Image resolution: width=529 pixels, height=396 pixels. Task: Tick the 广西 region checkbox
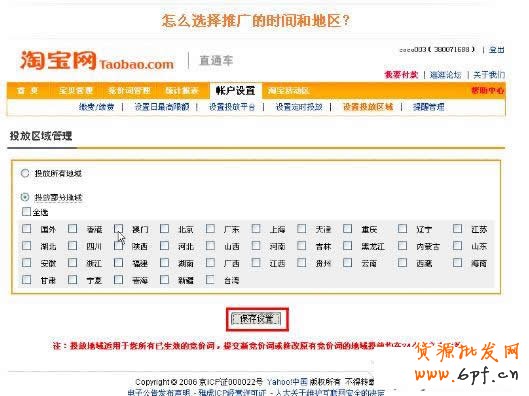pyautogui.click(x=210, y=262)
